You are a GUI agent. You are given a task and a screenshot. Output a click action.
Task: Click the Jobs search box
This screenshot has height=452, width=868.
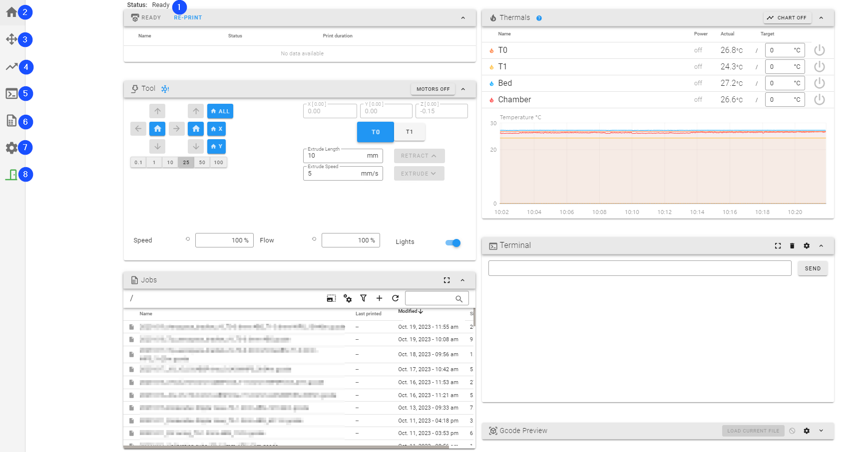(436, 298)
